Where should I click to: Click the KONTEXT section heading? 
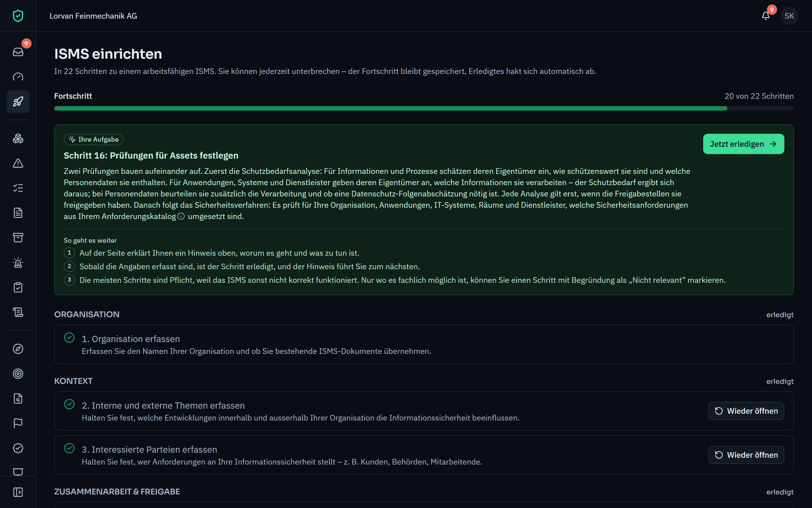click(x=74, y=381)
